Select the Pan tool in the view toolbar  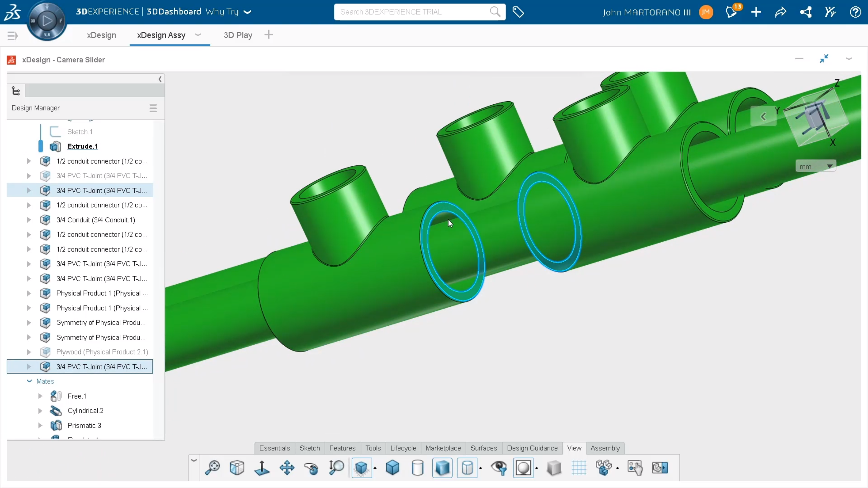[x=287, y=468]
